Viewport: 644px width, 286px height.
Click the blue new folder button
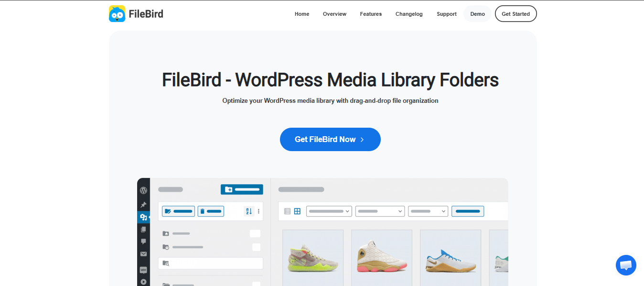tap(242, 189)
